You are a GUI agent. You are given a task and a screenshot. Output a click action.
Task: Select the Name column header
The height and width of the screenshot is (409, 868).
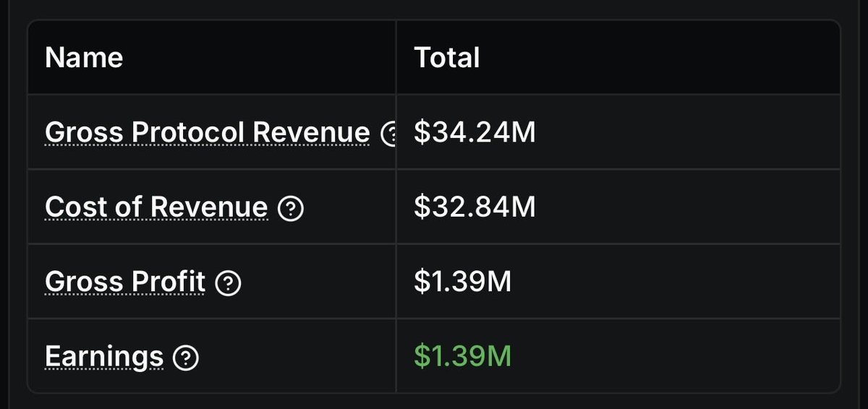pyautogui.click(x=84, y=58)
